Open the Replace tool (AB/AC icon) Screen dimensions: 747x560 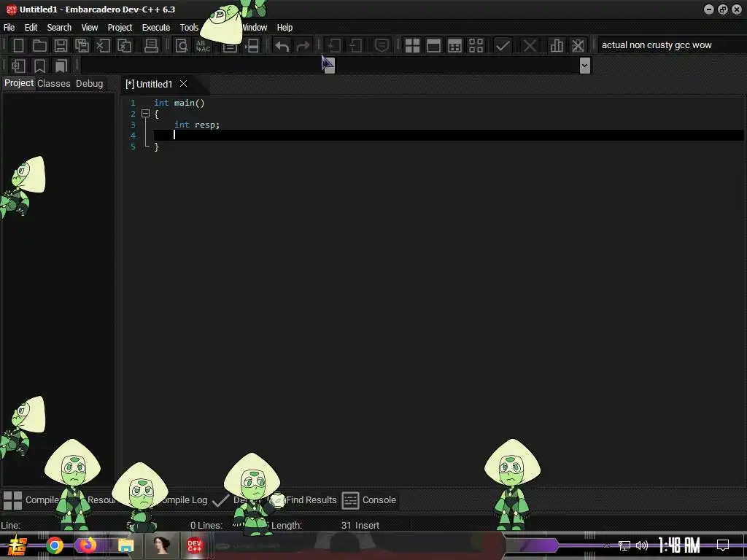click(203, 46)
